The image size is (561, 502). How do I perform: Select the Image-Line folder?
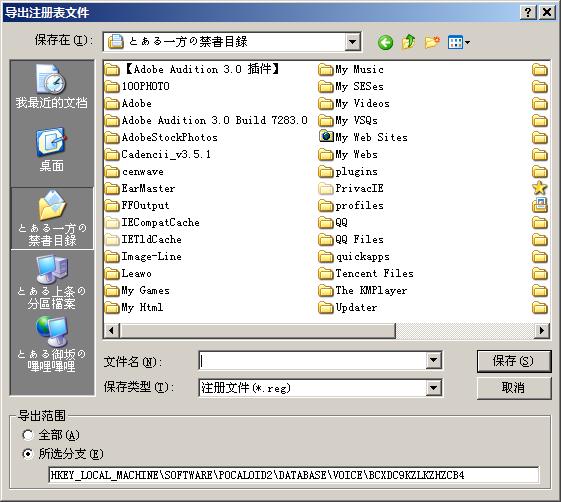[143, 256]
